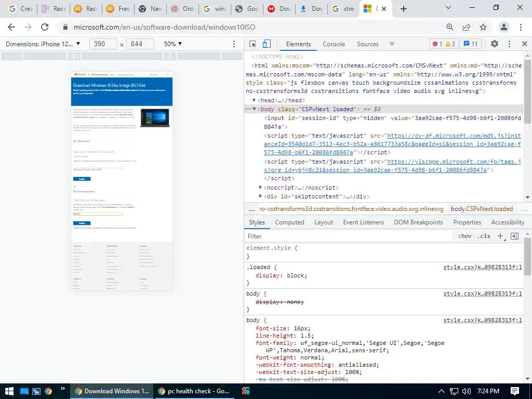Select the Styles tab
The width and height of the screenshot is (532, 399).
257,222
